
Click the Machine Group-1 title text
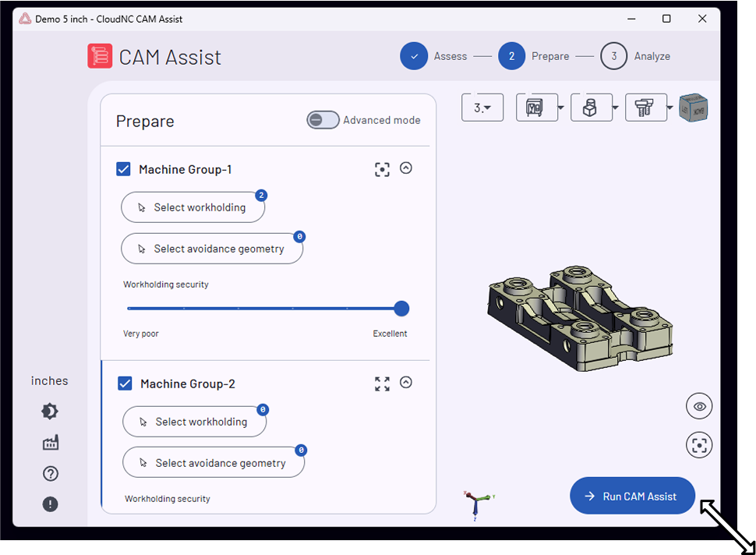(x=185, y=169)
